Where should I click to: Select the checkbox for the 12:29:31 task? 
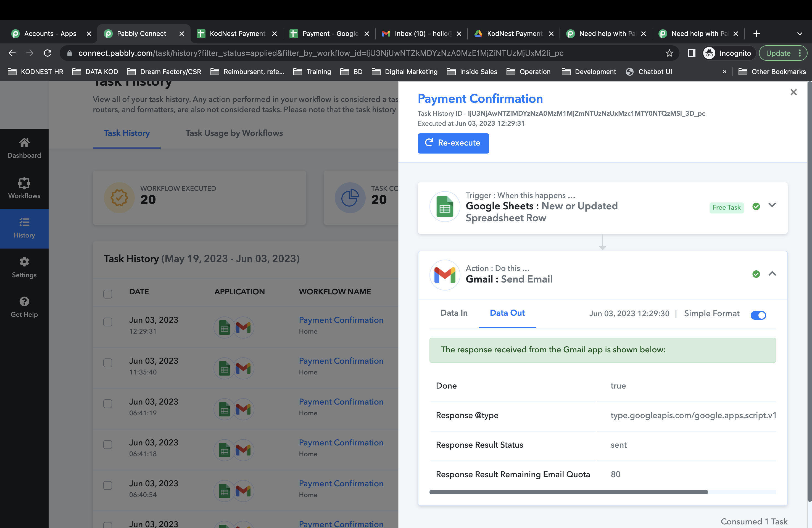107,322
